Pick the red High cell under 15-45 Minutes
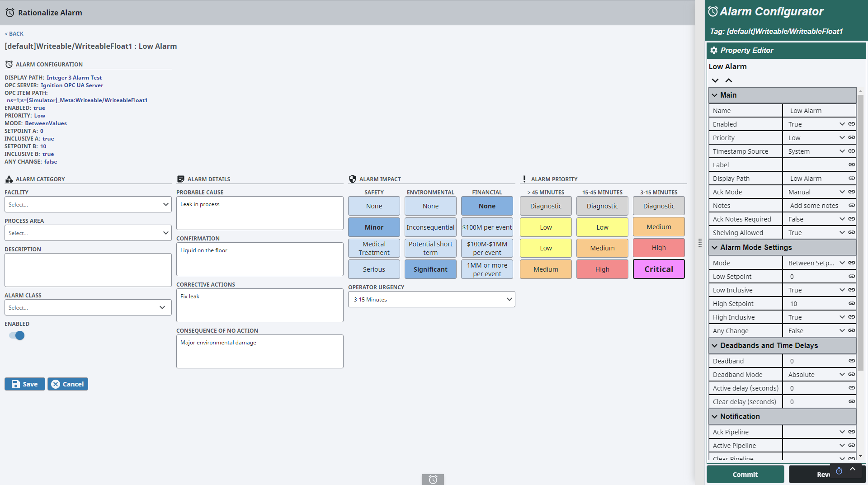The image size is (868, 485). 602,269
